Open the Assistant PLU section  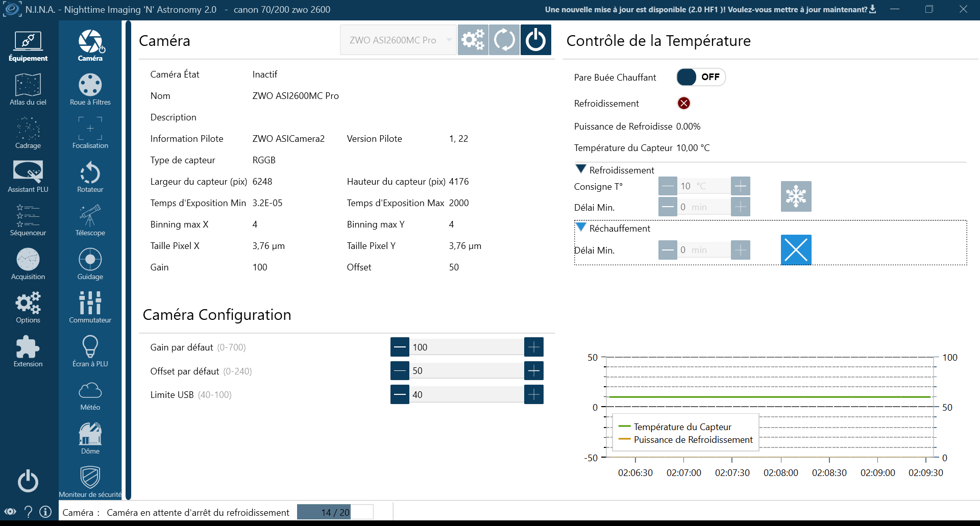point(28,177)
